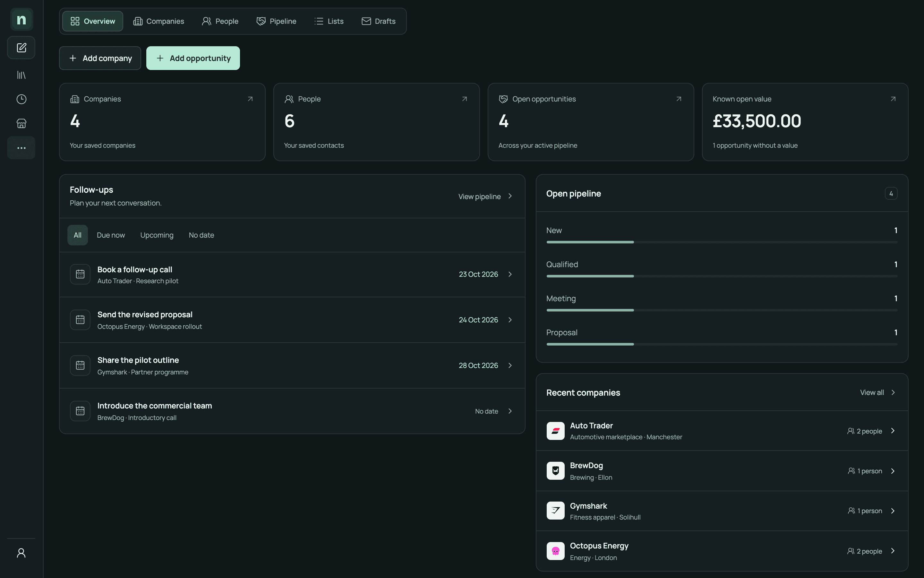Click the three-dots more sidebar icon
924x578 pixels.
21,148
